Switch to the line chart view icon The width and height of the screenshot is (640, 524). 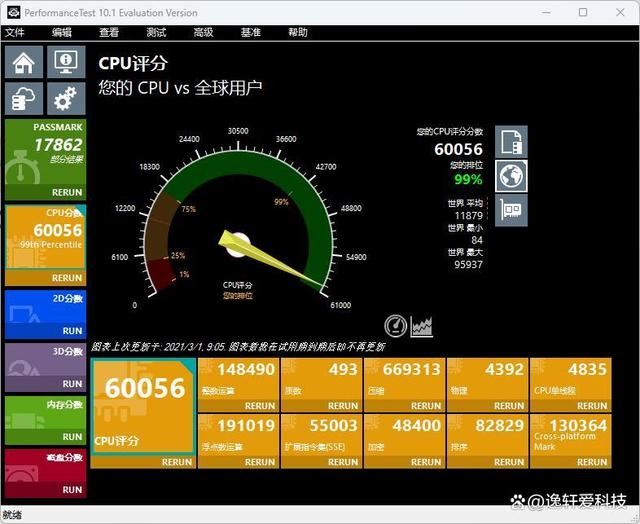point(422,326)
